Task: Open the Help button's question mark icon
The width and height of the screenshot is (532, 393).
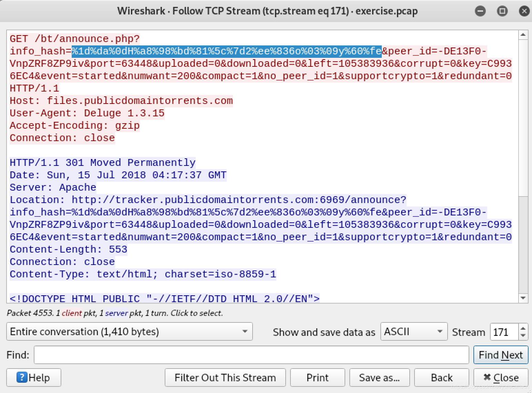Action: click(x=22, y=378)
